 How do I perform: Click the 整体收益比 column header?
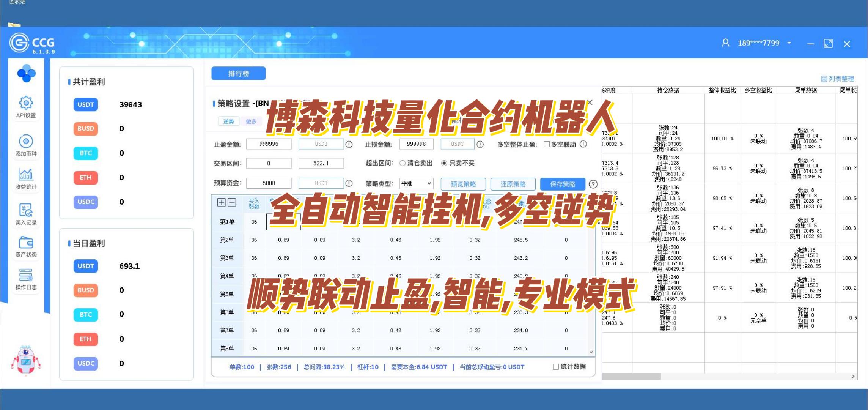(722, 90)
